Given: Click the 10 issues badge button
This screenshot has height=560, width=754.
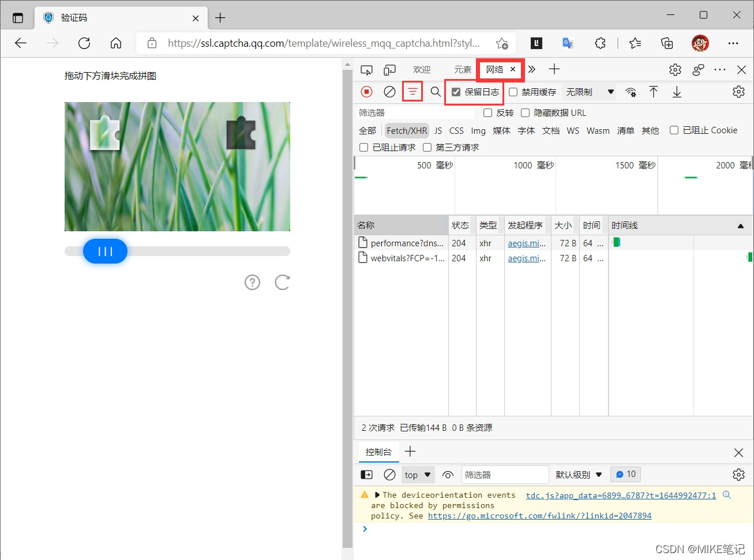Looking at the screenshot, I should (x=625, y=475).
